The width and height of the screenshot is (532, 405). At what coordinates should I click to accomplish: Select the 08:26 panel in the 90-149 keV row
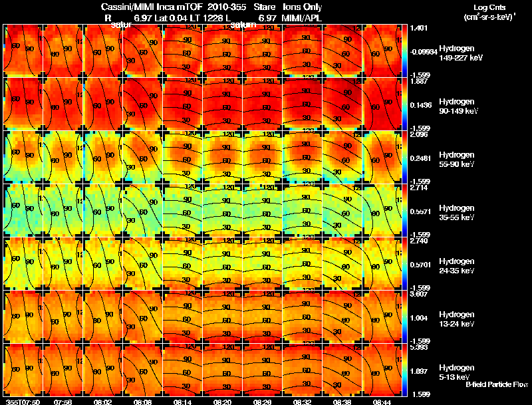(262, 104)
